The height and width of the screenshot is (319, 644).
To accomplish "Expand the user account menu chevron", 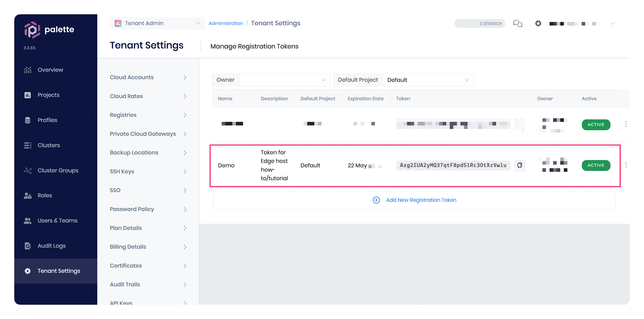I will (612, 24).
